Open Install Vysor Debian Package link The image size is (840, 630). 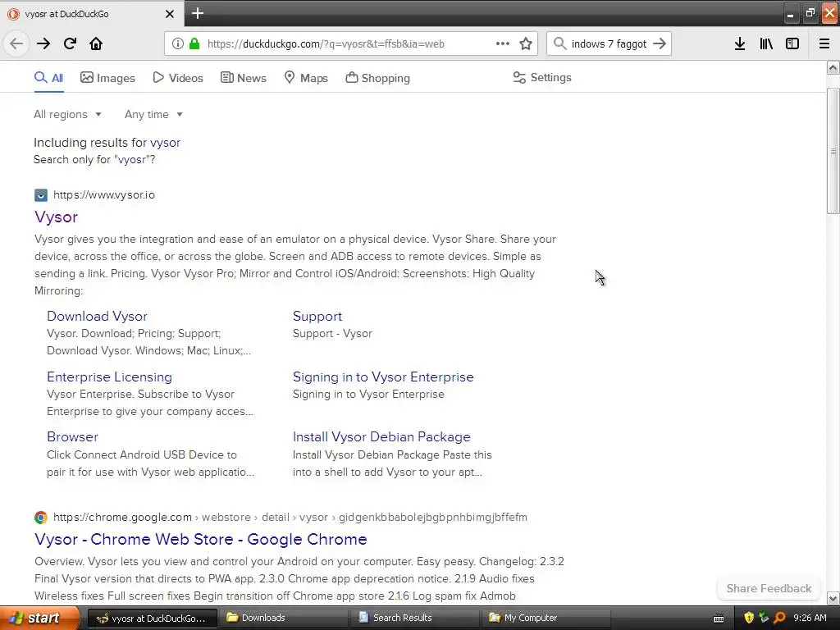(x=381, y=436)
